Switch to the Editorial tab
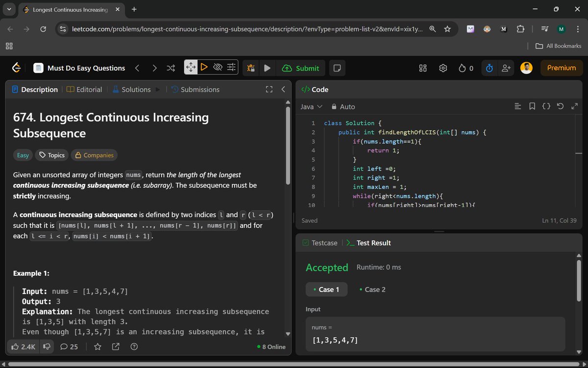The image size is (588, 368). point(84,89)
